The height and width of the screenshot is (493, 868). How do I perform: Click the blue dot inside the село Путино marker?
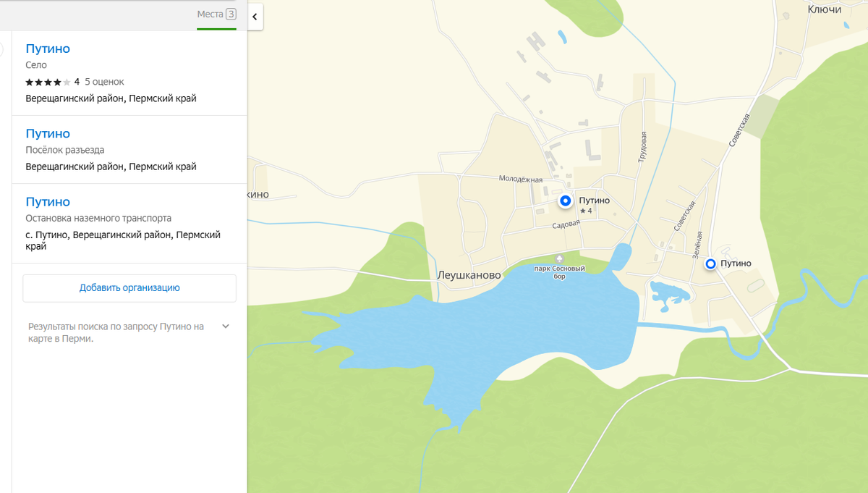(566, 201)
